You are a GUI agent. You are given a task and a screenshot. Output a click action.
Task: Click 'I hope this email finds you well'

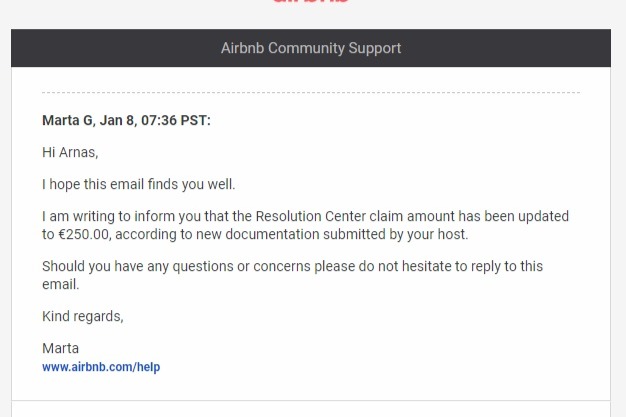pos(139,184)
